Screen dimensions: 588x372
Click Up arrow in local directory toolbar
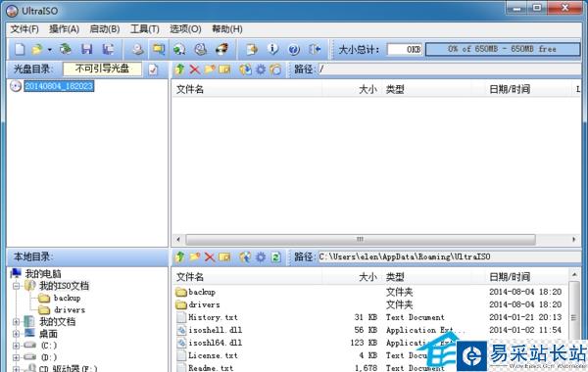tap(180, 256)
